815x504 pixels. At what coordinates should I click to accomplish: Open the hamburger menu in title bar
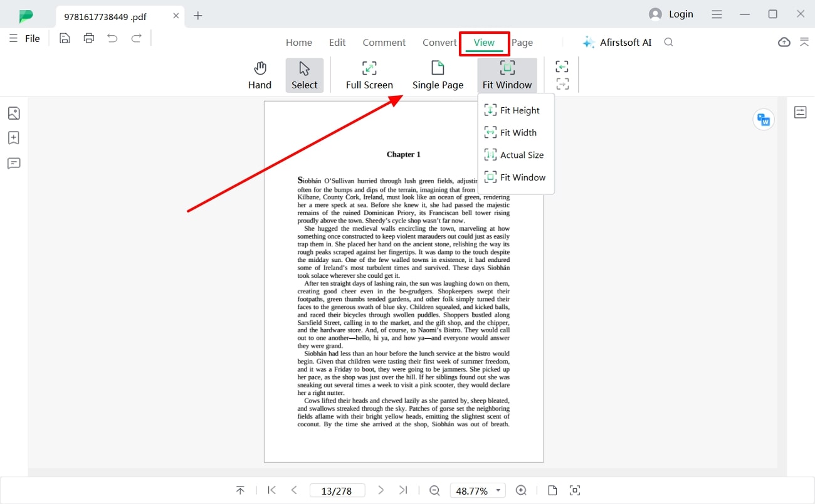[x=718, y=14]
